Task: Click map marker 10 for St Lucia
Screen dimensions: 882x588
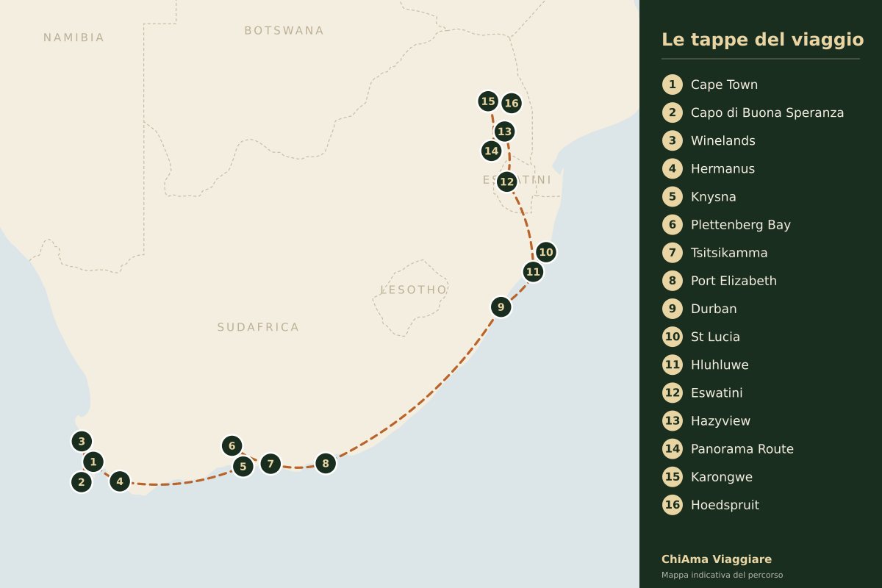Action: [545, 252]
